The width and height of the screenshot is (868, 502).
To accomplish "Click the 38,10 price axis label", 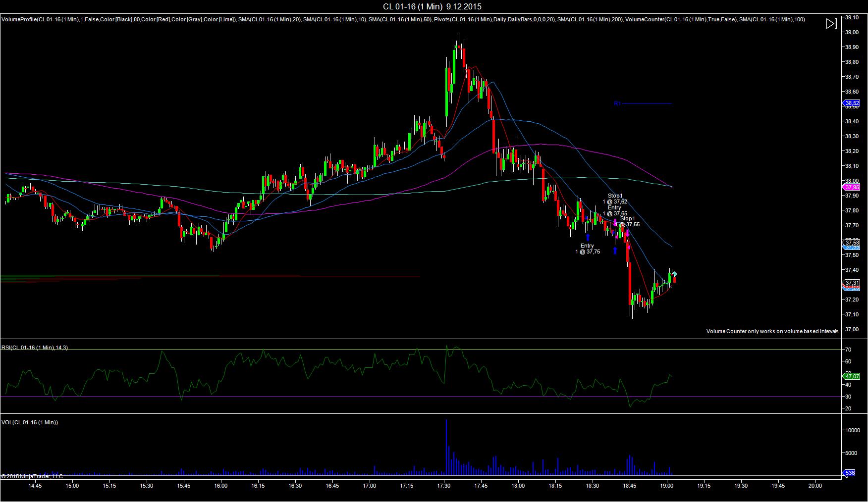I will coord(852,166).
